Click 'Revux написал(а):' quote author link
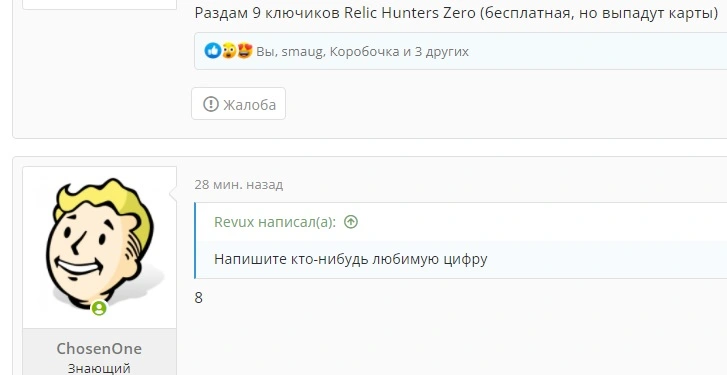 [275, 222]
